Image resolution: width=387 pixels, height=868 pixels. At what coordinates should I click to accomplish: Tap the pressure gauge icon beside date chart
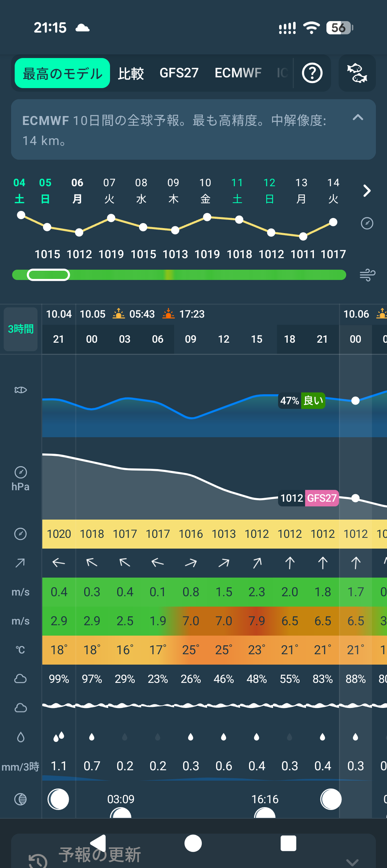pyautogui.click(x=367, y=223)
